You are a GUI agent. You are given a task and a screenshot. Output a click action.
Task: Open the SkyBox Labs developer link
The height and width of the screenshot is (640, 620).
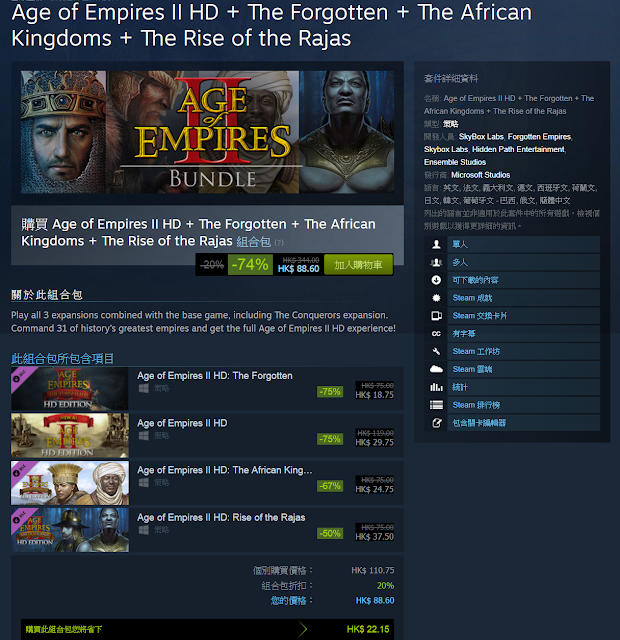[x=481, y=137]
